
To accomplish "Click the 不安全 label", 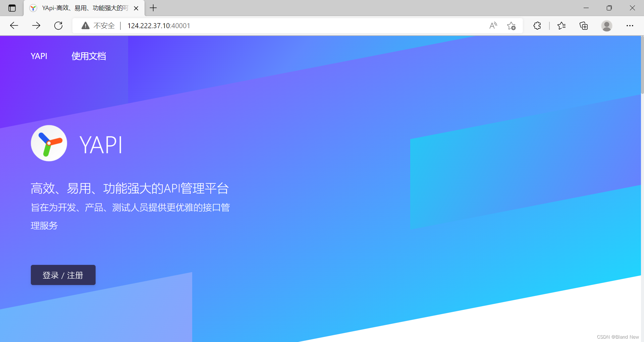I will tap(104, 26).
